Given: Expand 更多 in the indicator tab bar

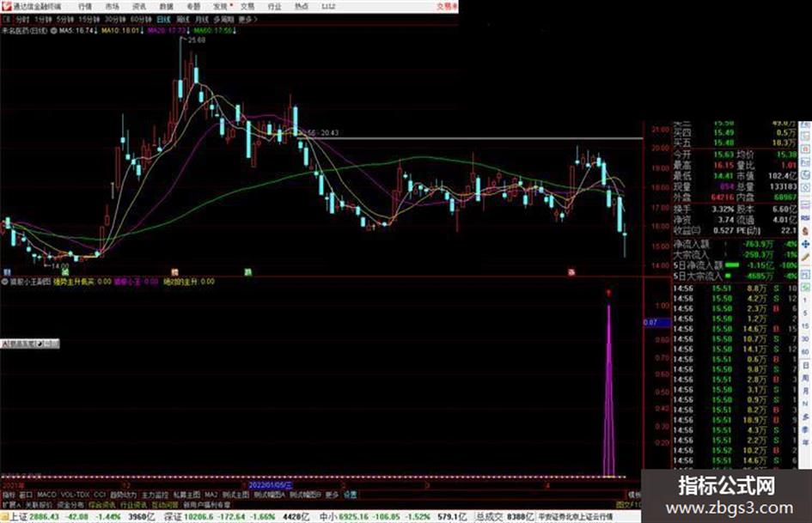Looking at the screenshot, I should click(x=332, y=495).
